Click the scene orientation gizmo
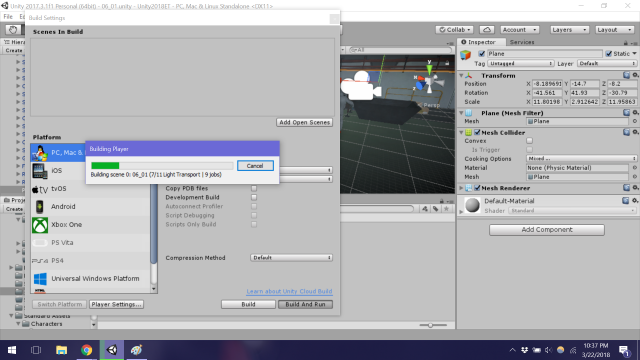Viewport: 640px width, 360px height. 429,79
